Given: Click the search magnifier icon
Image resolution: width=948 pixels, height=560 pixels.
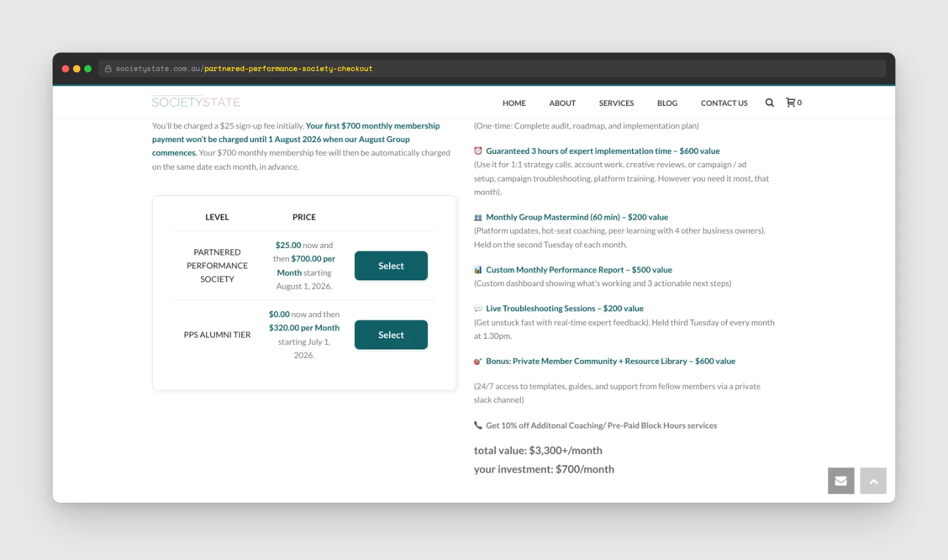Looking at the screenshot, I should coord(770,103).
